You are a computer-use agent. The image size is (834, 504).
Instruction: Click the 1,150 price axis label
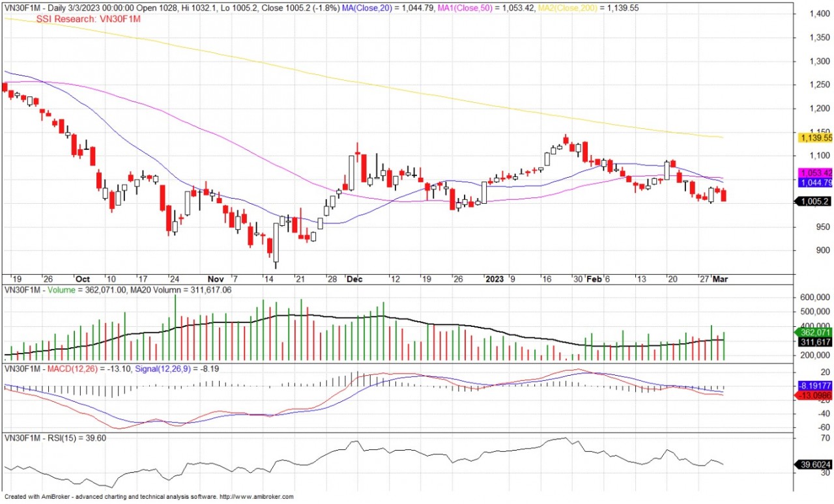pyautogui.click(x=818, y=132)
